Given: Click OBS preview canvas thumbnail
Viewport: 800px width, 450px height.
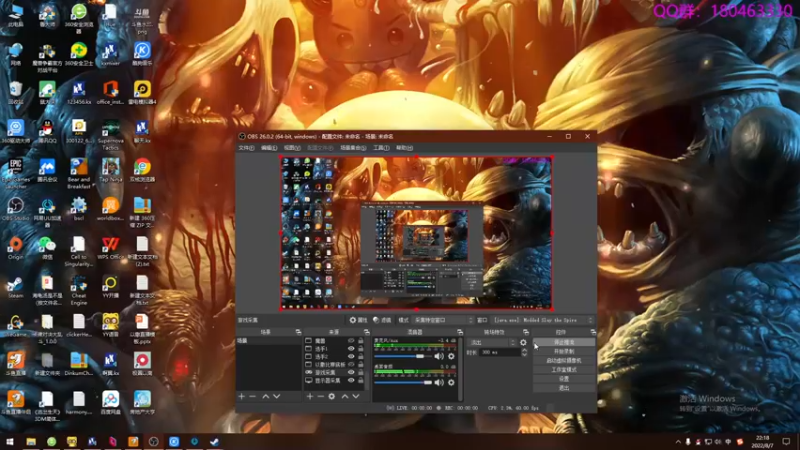Looking at the screenshot, I should (x=416, y=233).
